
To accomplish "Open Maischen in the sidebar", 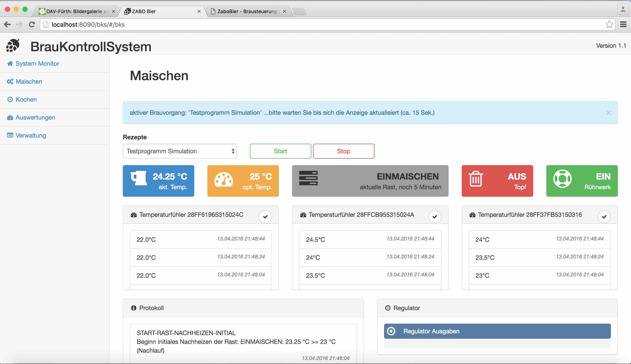I will point(29,81).
